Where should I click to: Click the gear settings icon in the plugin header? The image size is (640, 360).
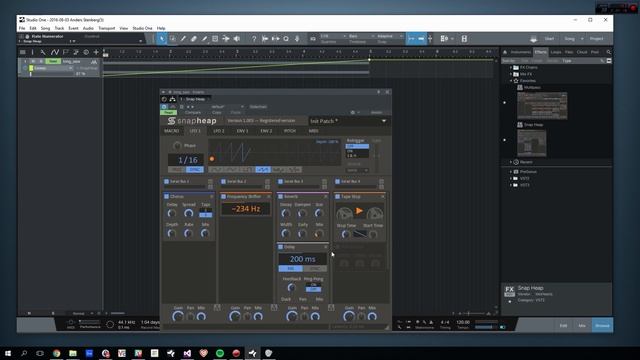[x=353, y=112]
